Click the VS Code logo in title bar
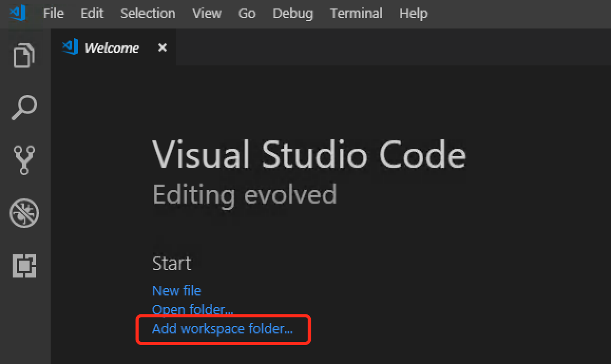Screen dimensions: 611x364 pyautogui.click(x=17, y=13)
